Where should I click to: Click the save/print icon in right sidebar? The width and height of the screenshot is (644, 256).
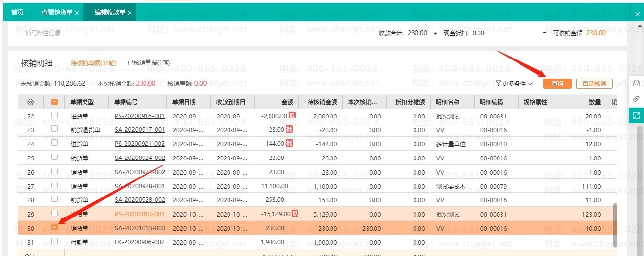[636, 83]
